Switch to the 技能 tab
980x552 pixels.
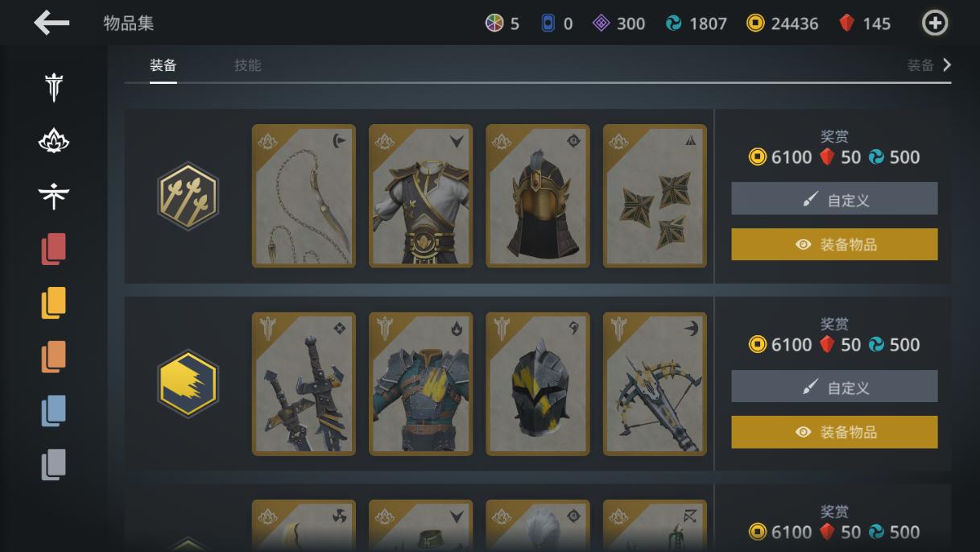247,65
